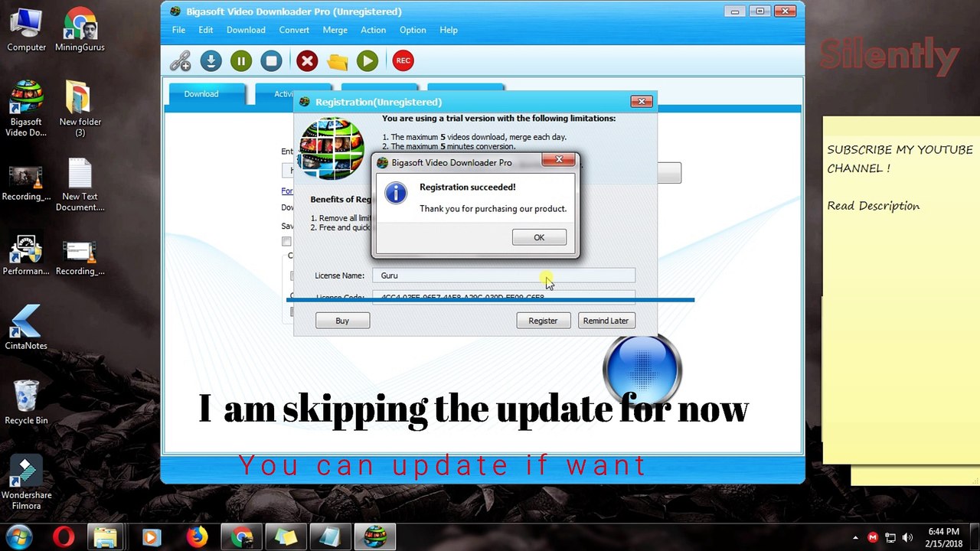
Task: Switch to Sticky Notes in the taskbar
Action: tap(286, 537)
